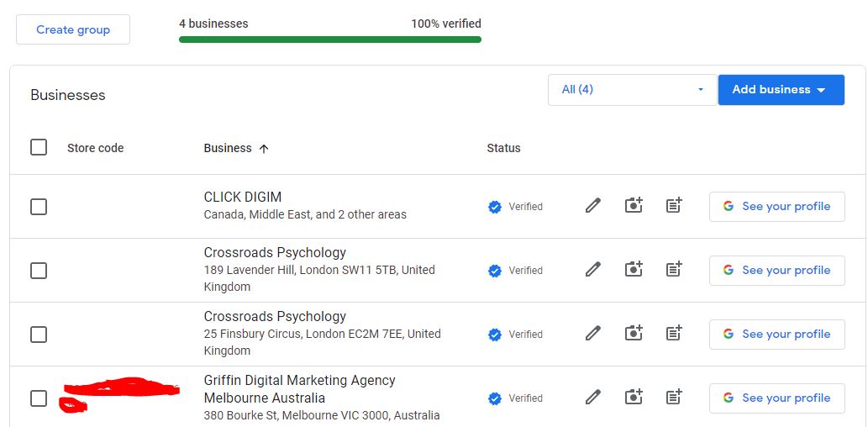Click the 100% verified progress bar
Viewport: 868px width, 427px height.
(x=330, y=39)
